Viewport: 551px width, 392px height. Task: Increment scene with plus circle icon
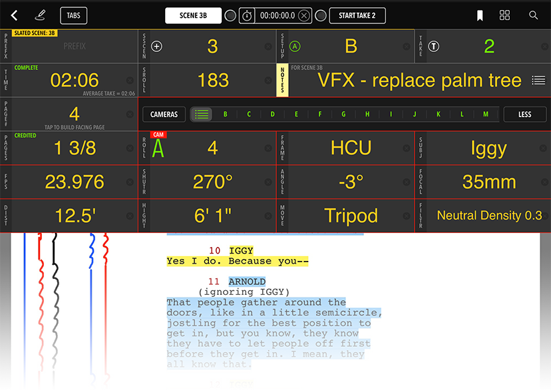157,46
